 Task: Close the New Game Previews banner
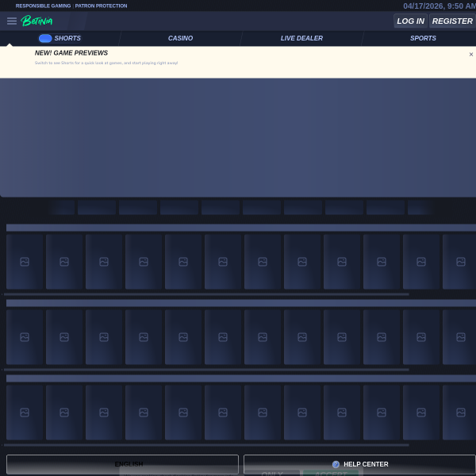pos(470,55)
